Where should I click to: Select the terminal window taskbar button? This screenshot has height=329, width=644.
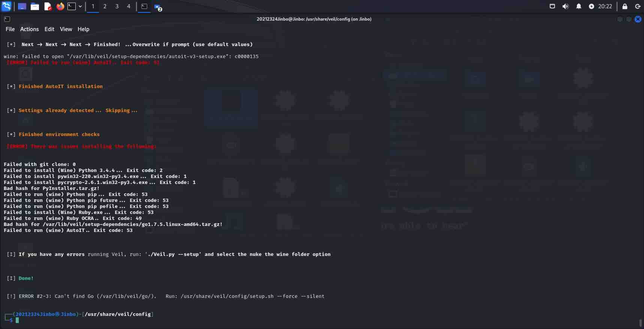pyautogui.click(x=144, y=6)
